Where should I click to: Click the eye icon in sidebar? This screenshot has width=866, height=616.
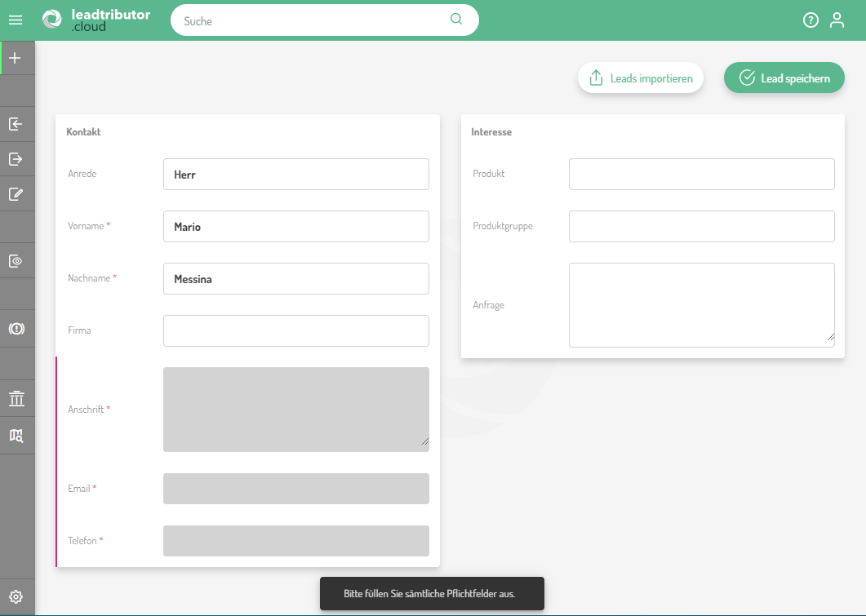16,261
